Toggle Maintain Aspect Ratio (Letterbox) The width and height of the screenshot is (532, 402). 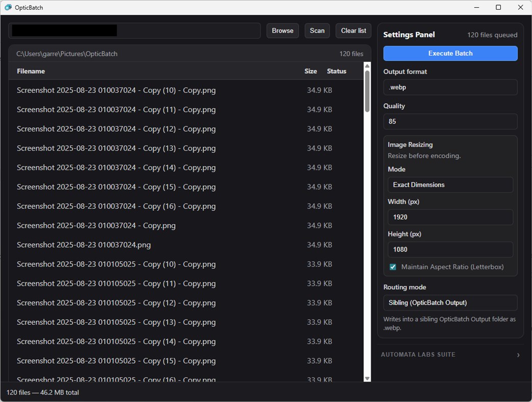coord(393,267)
